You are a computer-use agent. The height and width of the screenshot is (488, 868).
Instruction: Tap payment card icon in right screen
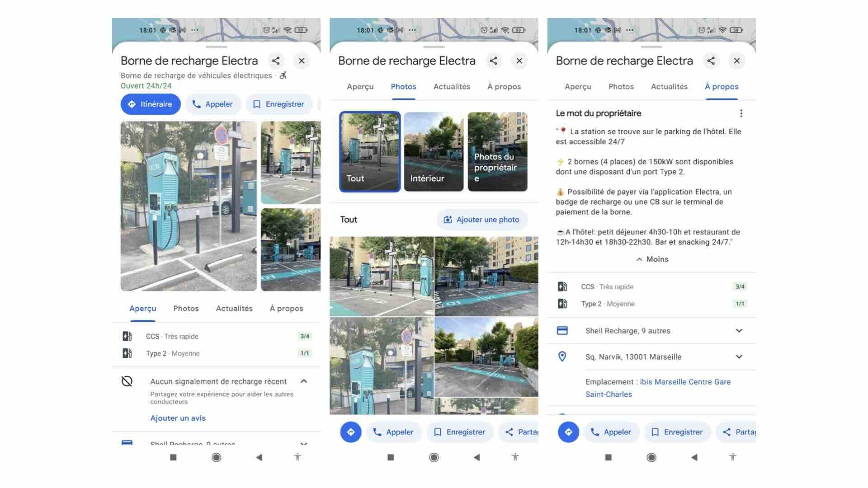562,331
